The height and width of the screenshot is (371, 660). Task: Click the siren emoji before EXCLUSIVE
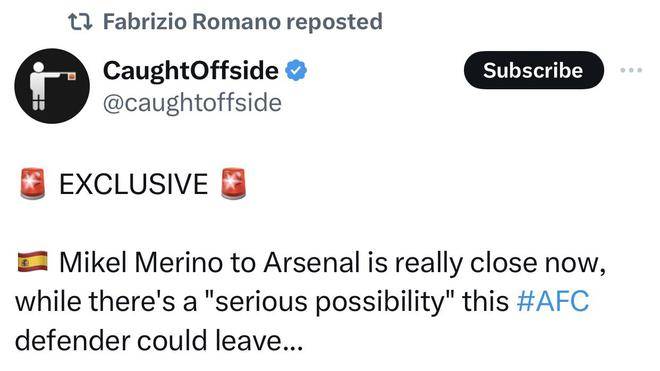[33, 184]
